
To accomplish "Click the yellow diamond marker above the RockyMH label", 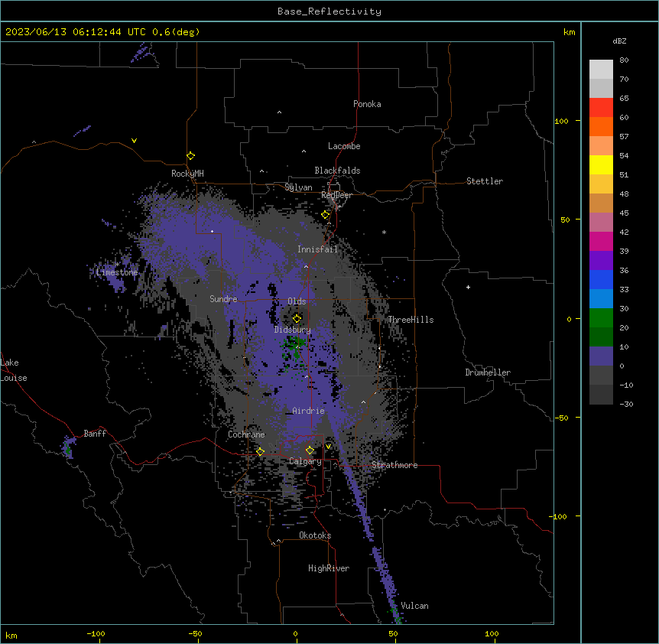I will pos(191,156).
